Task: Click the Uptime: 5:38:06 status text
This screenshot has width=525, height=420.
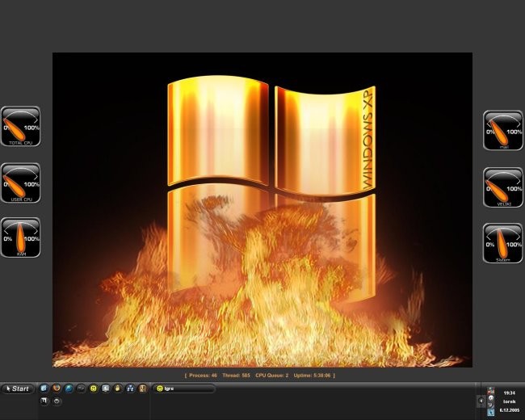Action: coord(312,376)
